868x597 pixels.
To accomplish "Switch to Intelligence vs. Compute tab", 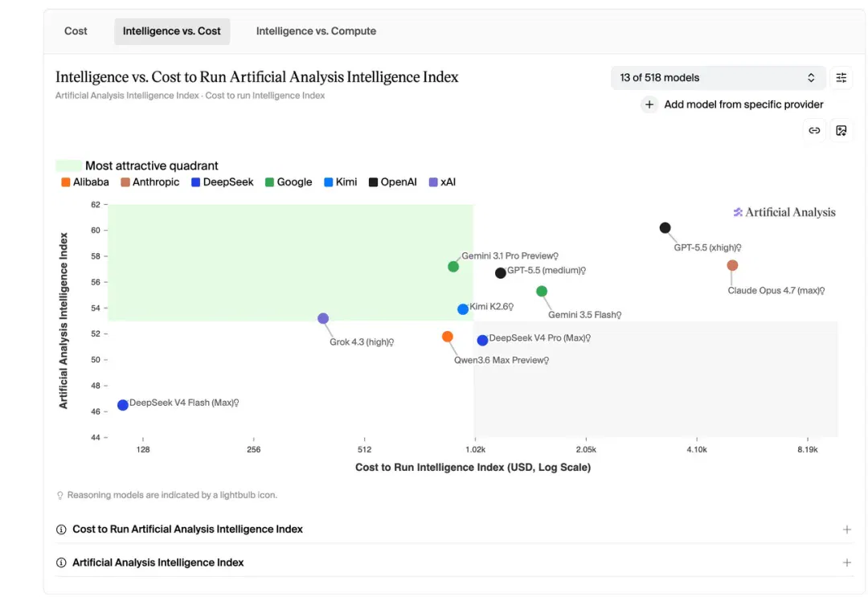I will [316, 31].
